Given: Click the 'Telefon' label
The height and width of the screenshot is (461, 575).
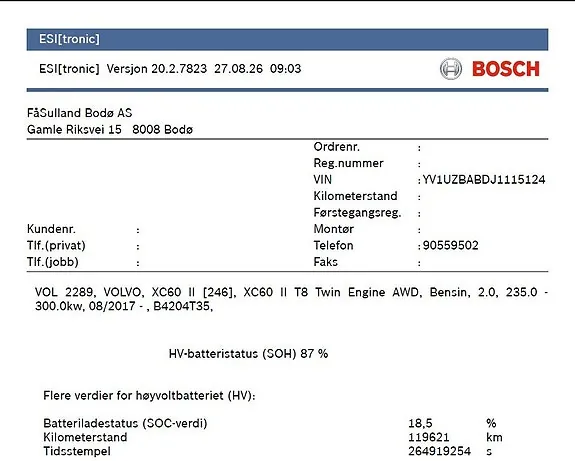Looking at the screenshot, I should coord(333,245).
